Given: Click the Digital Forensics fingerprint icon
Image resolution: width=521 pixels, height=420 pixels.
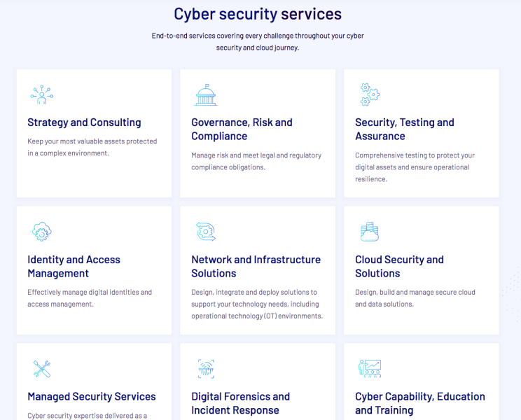Looking at the screenshot, I should tap(206, 369).
